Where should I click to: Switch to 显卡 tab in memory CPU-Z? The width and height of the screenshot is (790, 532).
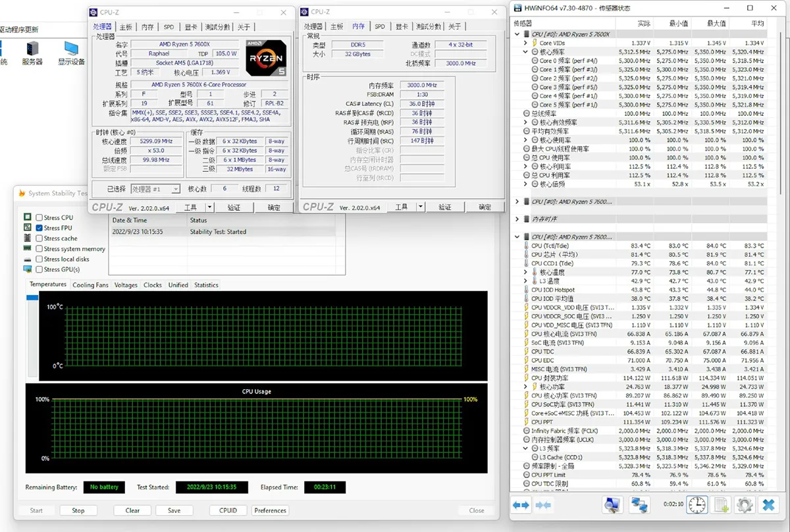coord(401,27)
